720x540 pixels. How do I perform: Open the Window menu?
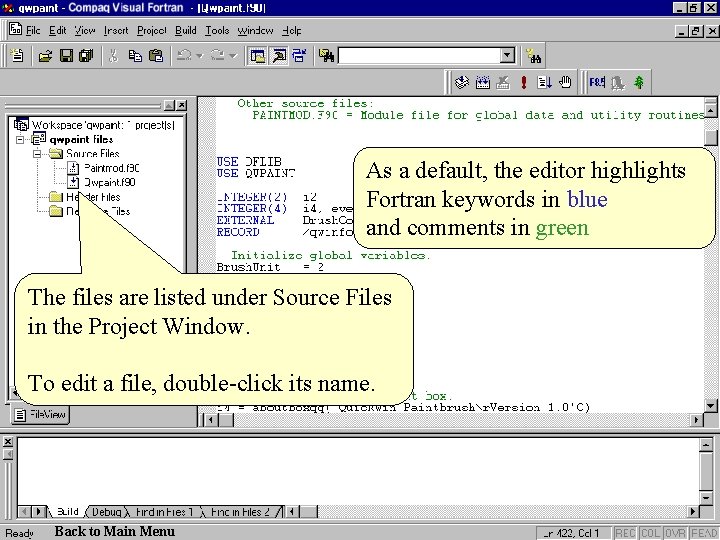pyautogui.click(x=255, y=31)
